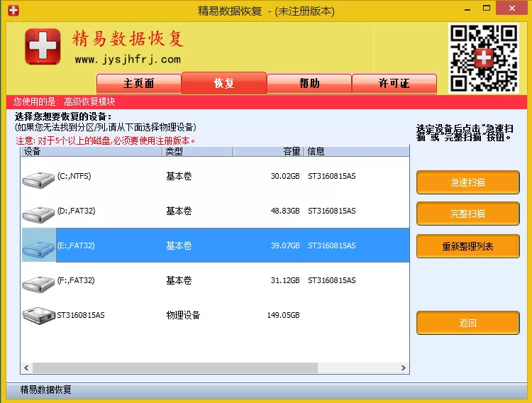Select the (F:,FAT32) row label
This screenshot has width=532, height=403.
(x=76, y=280)
